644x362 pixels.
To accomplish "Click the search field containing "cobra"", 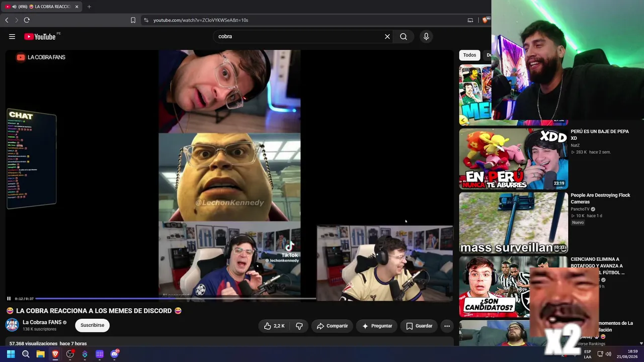I will pos(299,36).
